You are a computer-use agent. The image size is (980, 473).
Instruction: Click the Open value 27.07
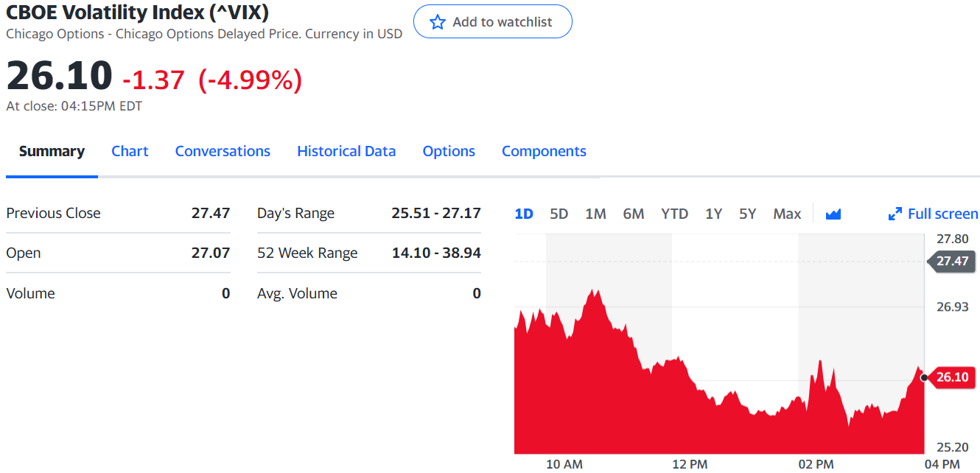pyautogui.click(x=211, y=253)
